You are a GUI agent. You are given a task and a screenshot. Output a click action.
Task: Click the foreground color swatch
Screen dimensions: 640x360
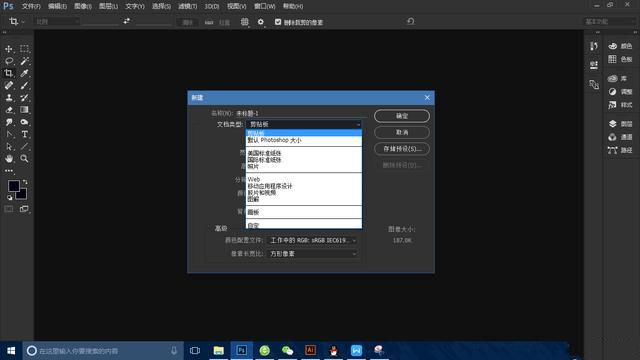click(13, 186)
